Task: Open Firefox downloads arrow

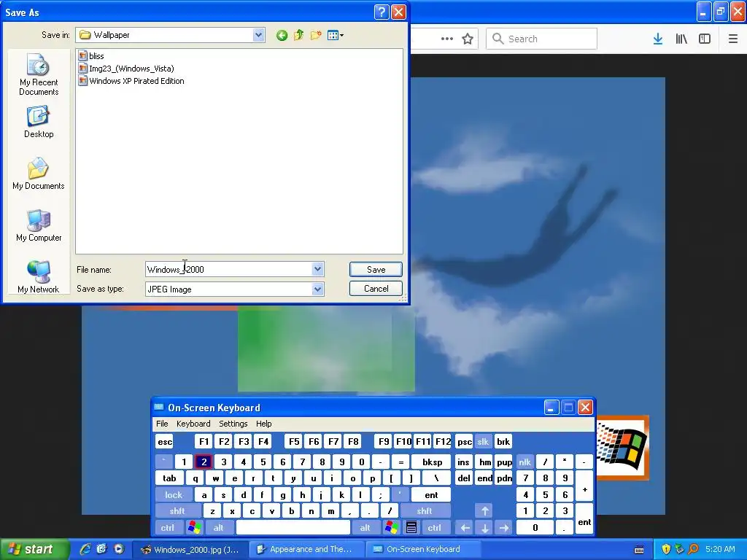Action: tap(658, 39)
